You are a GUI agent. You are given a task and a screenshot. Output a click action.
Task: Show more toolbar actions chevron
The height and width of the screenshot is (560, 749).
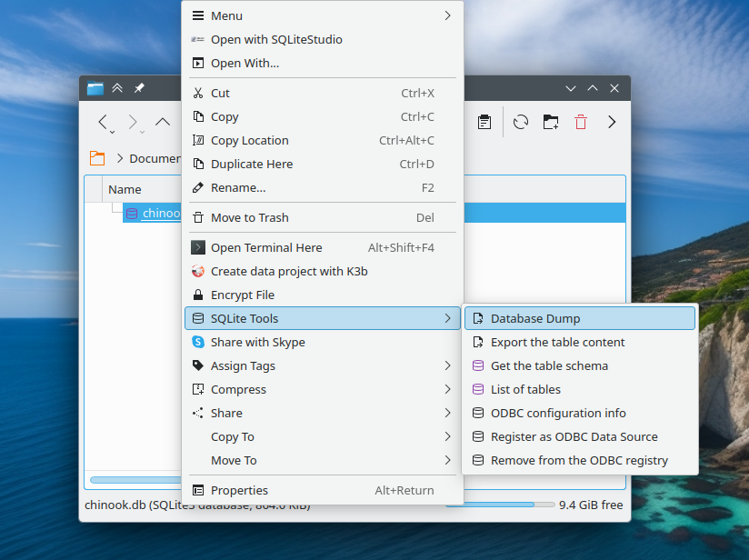coord(612,123)
